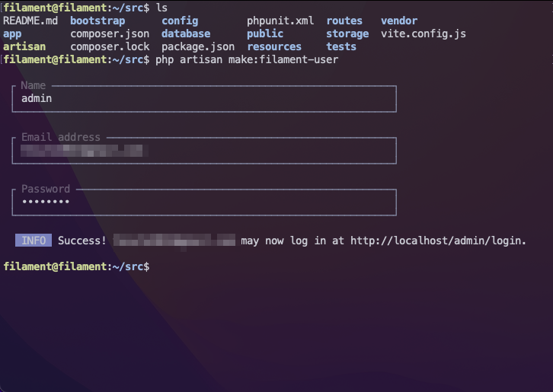Select the database directory in listing
Image resolution: width=553 pixels, height=392 pixels.
click(x=186, y=33)
